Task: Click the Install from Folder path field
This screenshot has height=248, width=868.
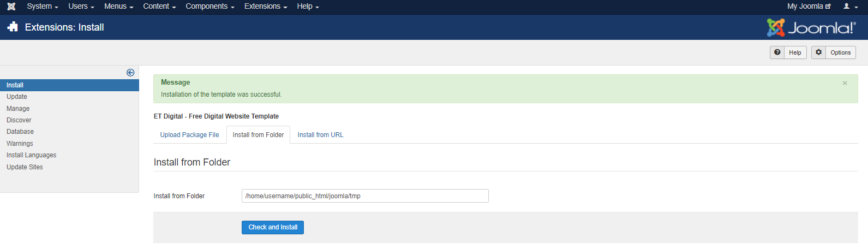Action: pyautogui.click(x=364, y=196)
